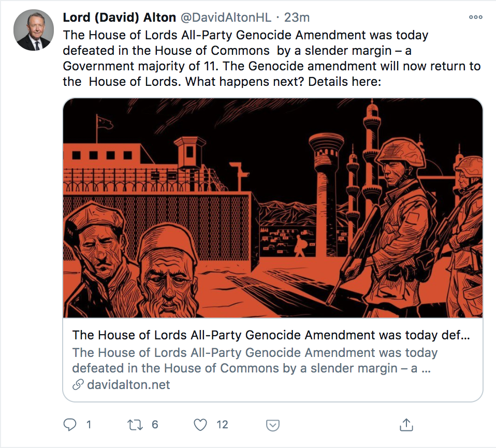496x448 pixels.
Task: Click the like count 12
Action: 223,425
